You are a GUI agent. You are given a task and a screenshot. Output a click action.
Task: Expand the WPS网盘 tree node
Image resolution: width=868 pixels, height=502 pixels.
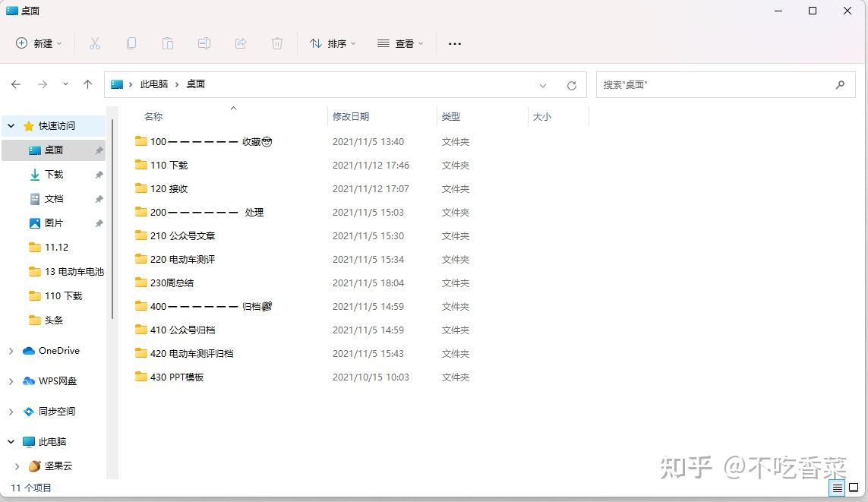click(11, 380)
